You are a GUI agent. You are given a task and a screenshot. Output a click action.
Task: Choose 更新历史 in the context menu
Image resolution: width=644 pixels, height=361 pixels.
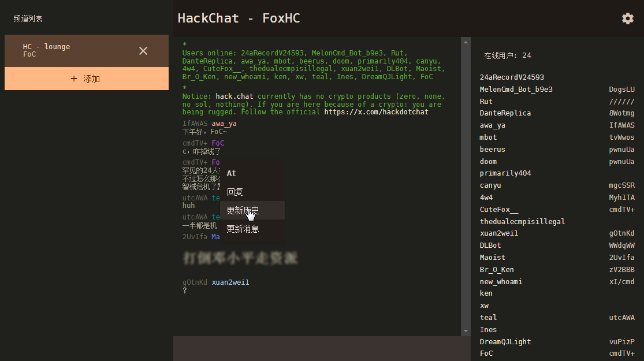coord(252,210)
